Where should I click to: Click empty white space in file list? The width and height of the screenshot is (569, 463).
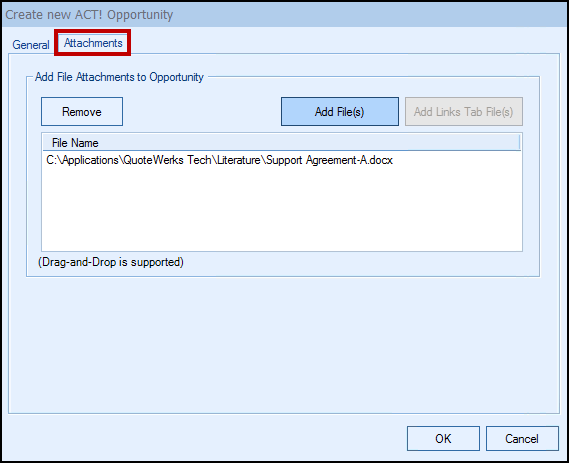click(282, 210)
